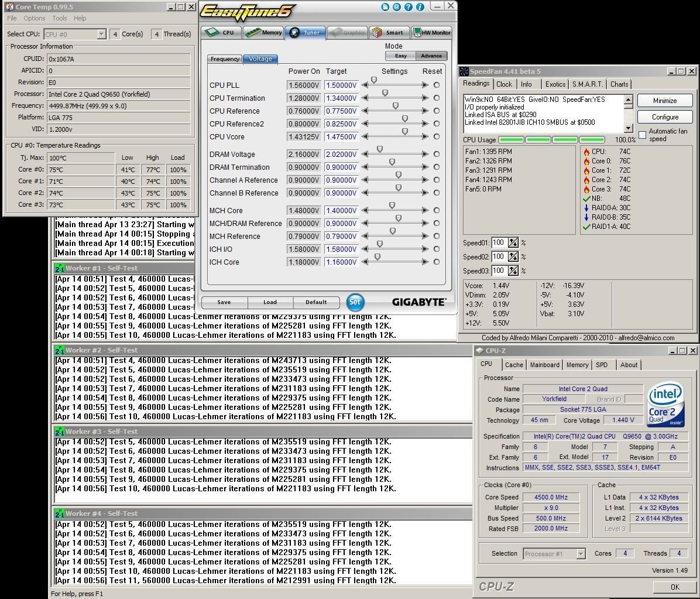Screen dimensions: 700x599
Task: Click the SpeedFan title bar app icon
Action: tap(464, 71)
